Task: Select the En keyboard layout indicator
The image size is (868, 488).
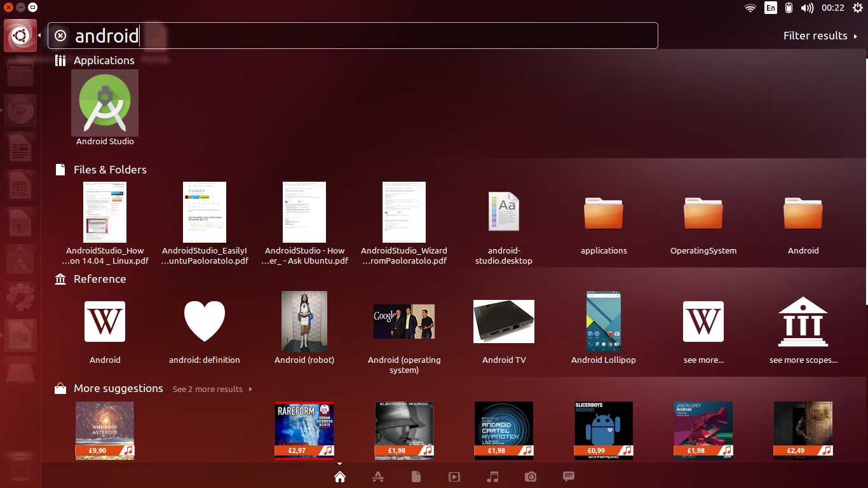Action: point(770,8)
